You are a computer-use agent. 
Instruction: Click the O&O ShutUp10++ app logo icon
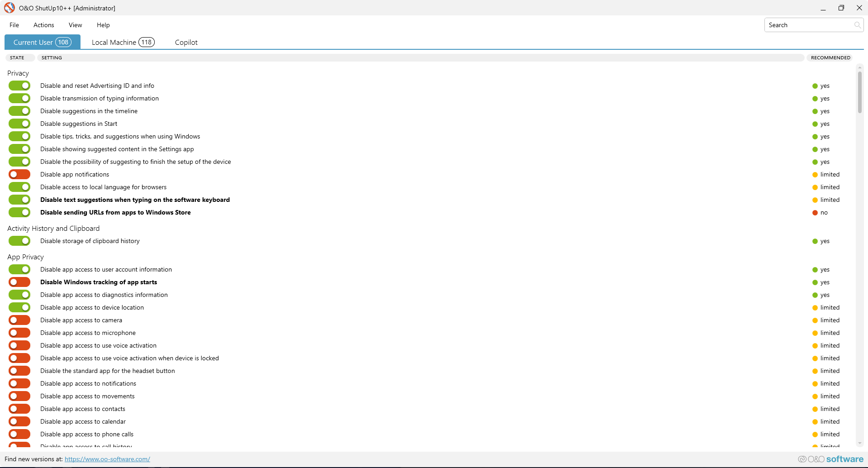tap(9, 8)
